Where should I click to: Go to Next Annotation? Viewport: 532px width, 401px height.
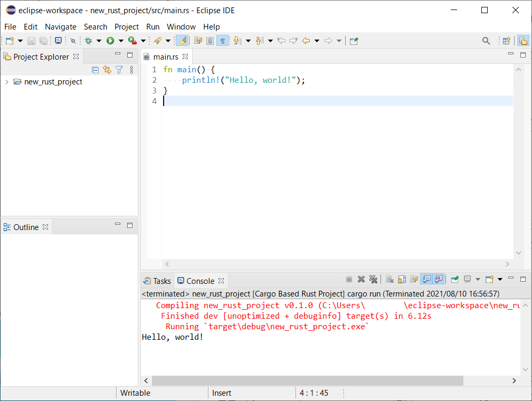237,41
